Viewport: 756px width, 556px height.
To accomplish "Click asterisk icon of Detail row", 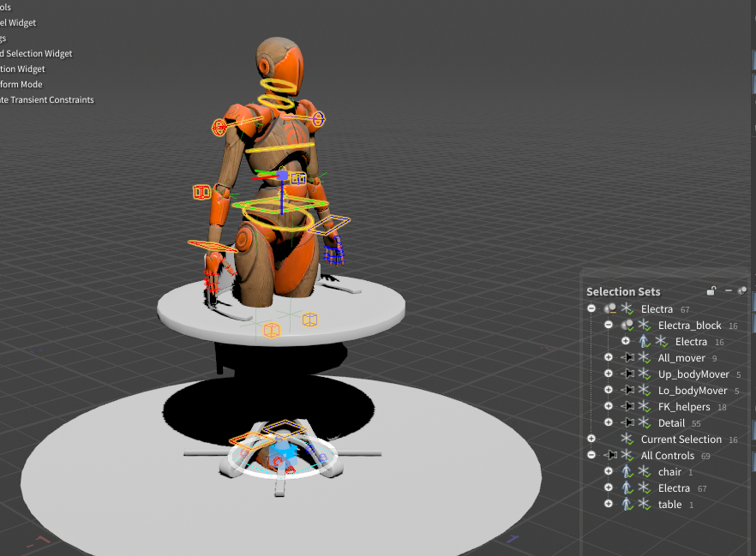I will pyautogui.click(x=645, y=422).
